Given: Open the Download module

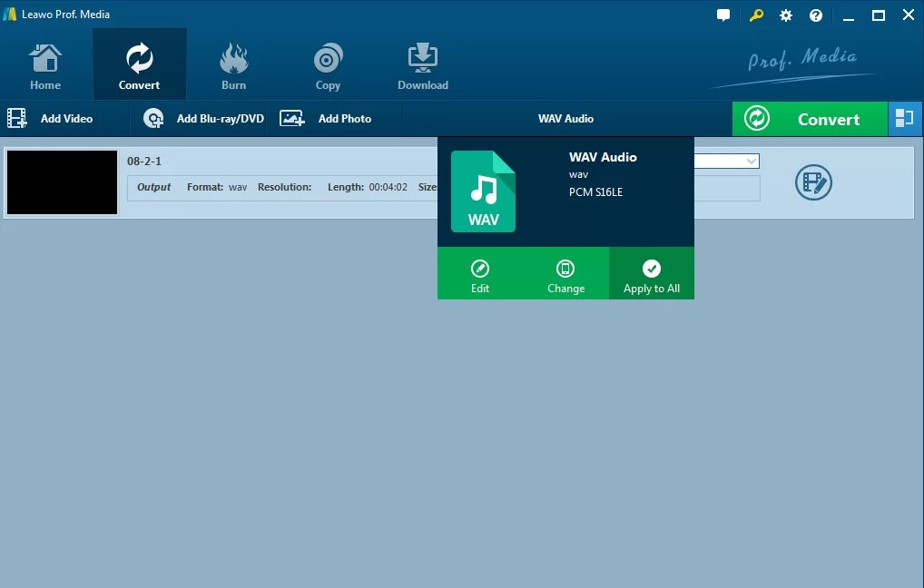Looking at the screenshot, I should (x=422, y=63).
